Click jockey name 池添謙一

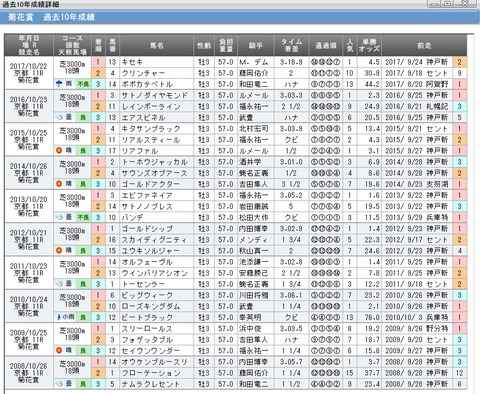254,262
